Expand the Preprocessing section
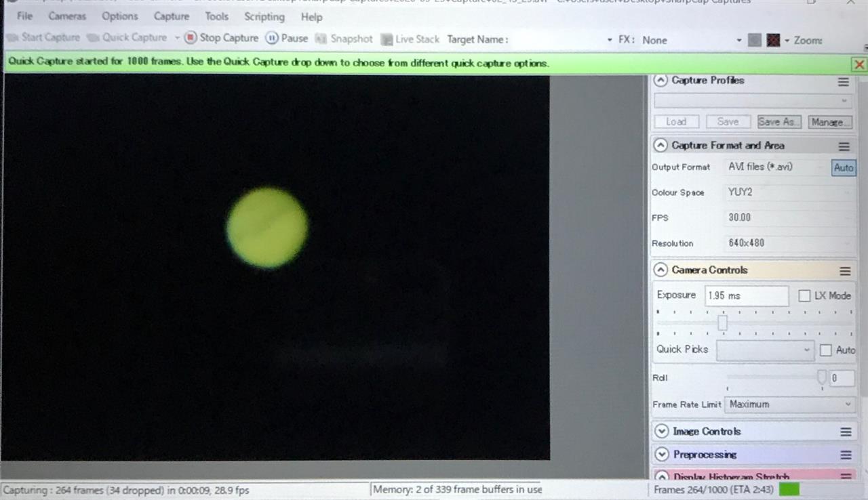This screenshot has width=868, height=500. (661, 455)
